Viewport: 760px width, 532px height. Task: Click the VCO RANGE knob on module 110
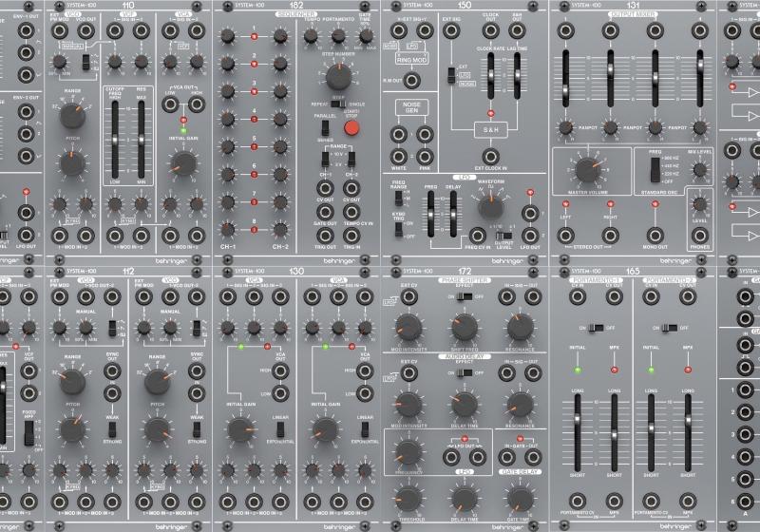point(73,115)
